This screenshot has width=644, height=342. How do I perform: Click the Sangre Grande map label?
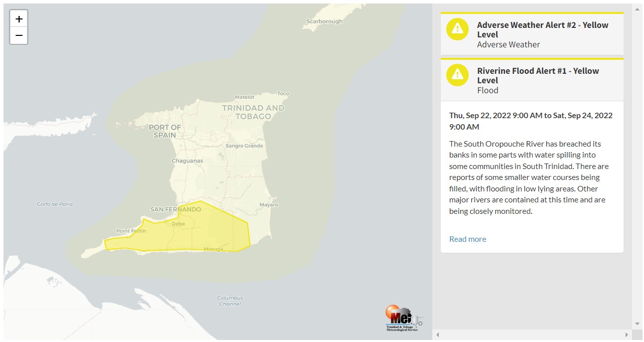245,146
